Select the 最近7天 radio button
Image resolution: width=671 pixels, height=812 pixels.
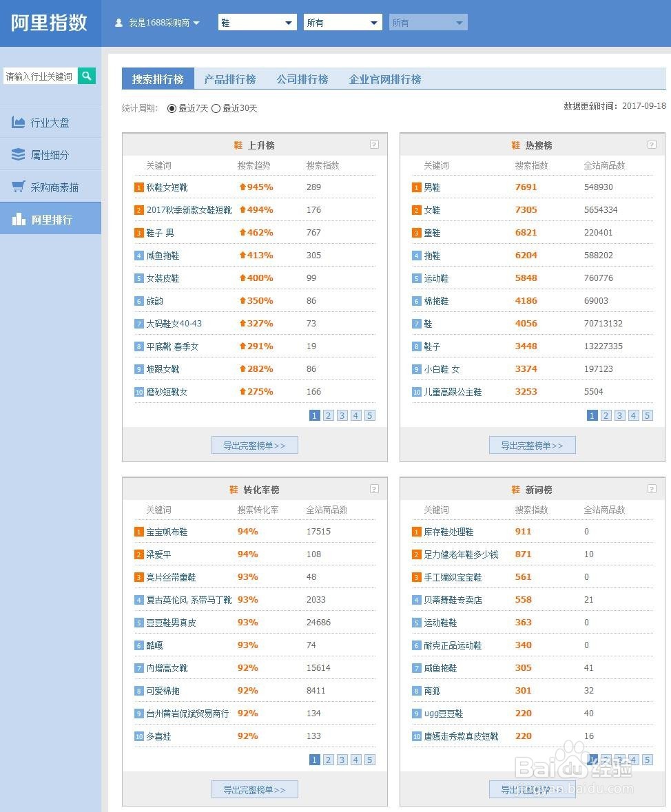tap(171, 108)
